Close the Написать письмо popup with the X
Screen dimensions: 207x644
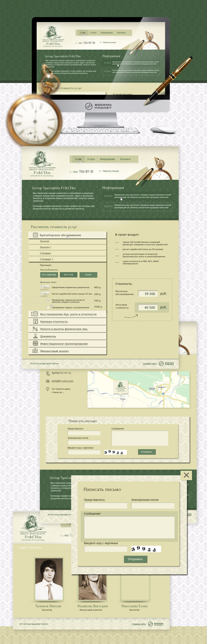tap(186, 475)
